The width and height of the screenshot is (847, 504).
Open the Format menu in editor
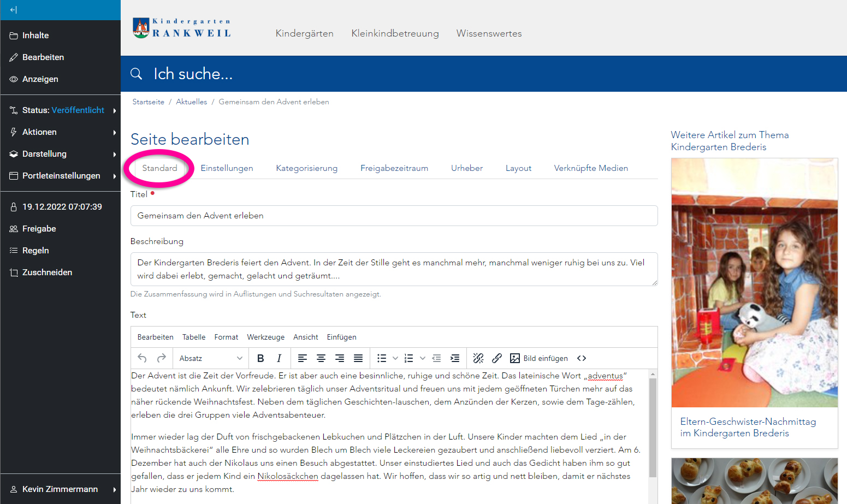[x=226, y=337]
